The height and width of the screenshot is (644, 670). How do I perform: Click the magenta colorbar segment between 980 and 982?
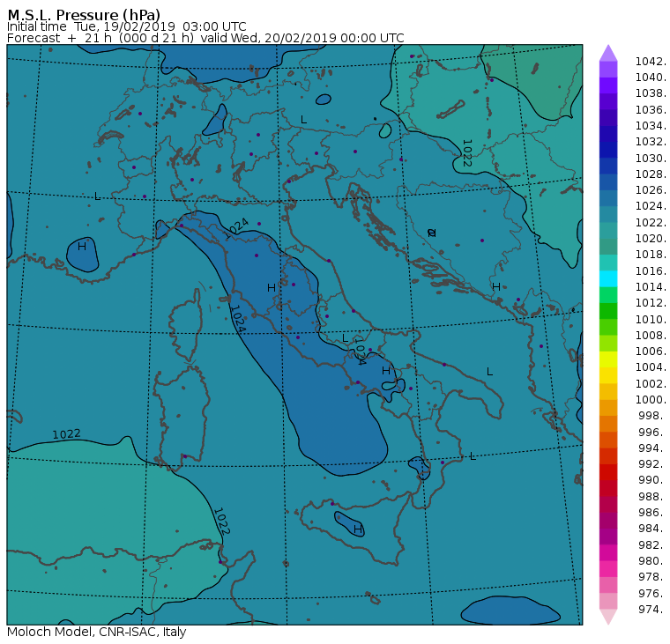click(x=608, y=552)
